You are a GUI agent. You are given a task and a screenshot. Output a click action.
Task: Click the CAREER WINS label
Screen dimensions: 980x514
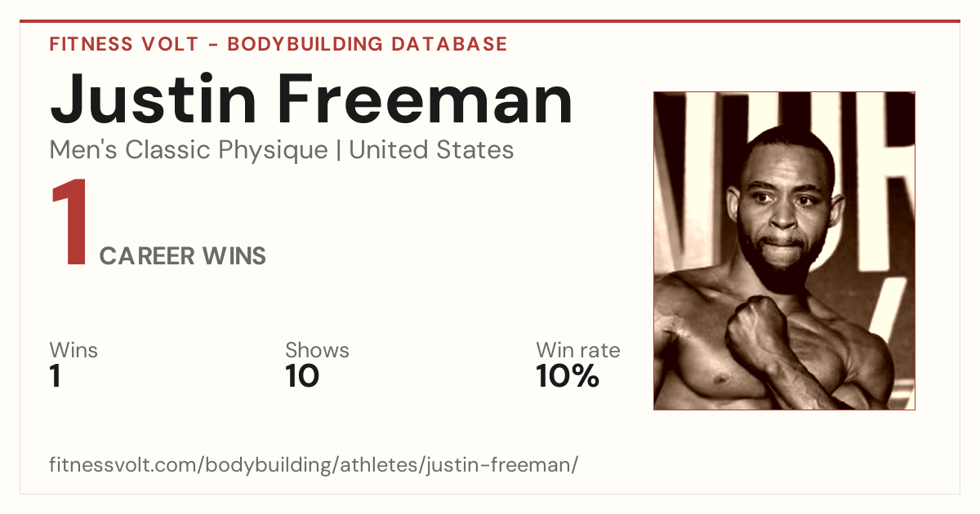coord(183,256)
